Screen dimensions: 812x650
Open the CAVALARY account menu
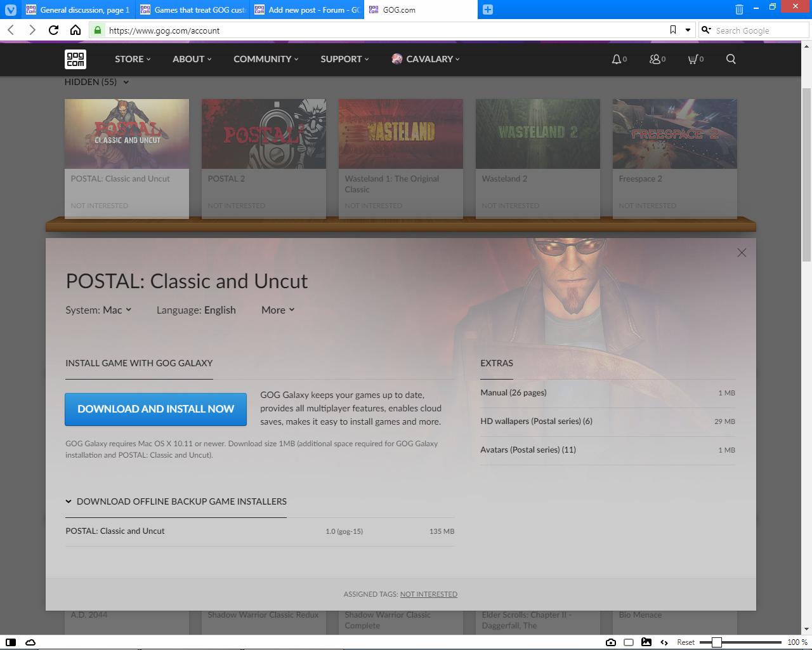425,59
